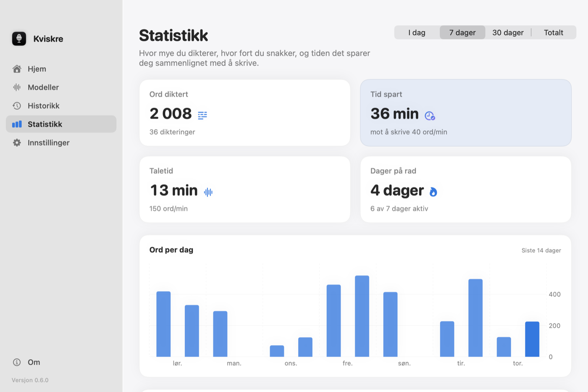
Task: Click mot å skrive 40 ord/min text
Action: [x=409, y=132]
